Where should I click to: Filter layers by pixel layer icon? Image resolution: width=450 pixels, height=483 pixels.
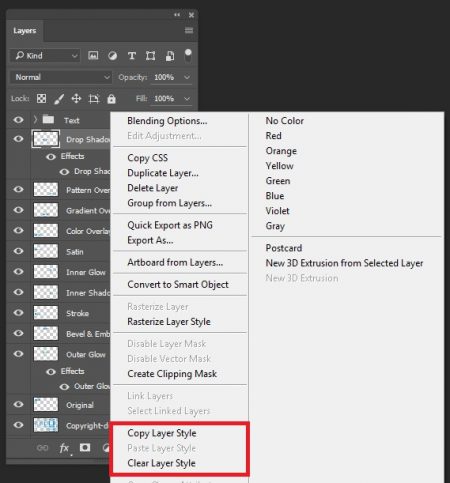click(x=93, y=55)
